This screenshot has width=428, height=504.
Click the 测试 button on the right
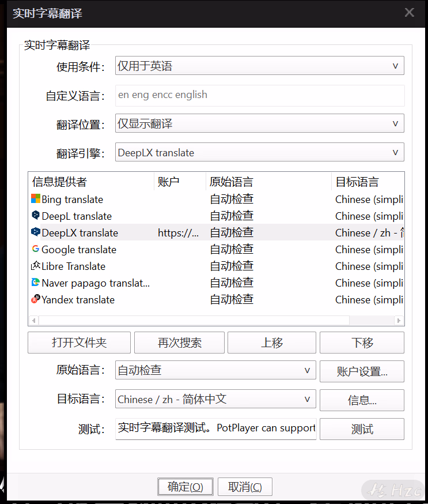click(362, 429)
